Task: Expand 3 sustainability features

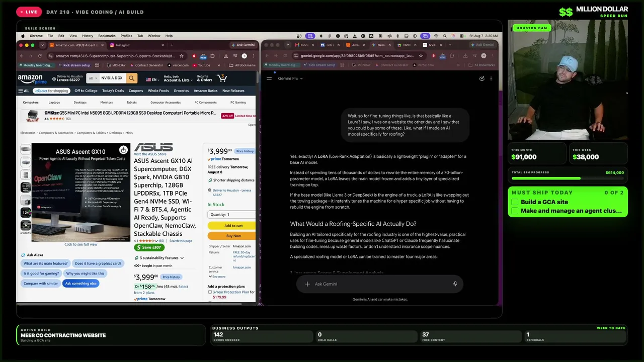Action: (x=159, y=258)
